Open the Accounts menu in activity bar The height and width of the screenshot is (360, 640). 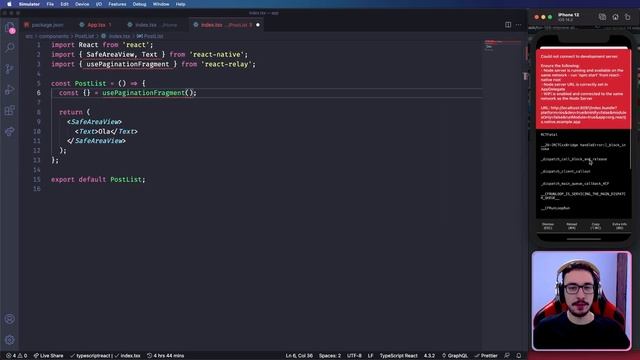10,319
